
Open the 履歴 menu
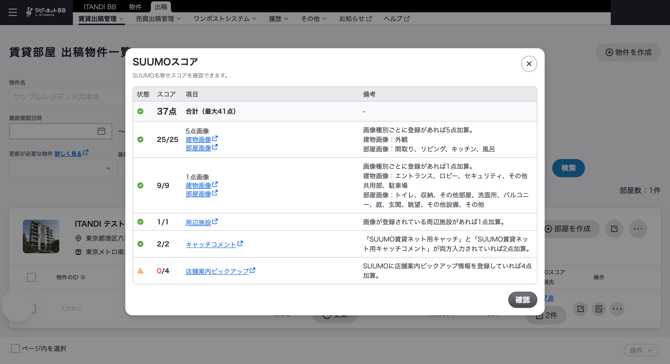pyautogui.click(x=278, y=19)
